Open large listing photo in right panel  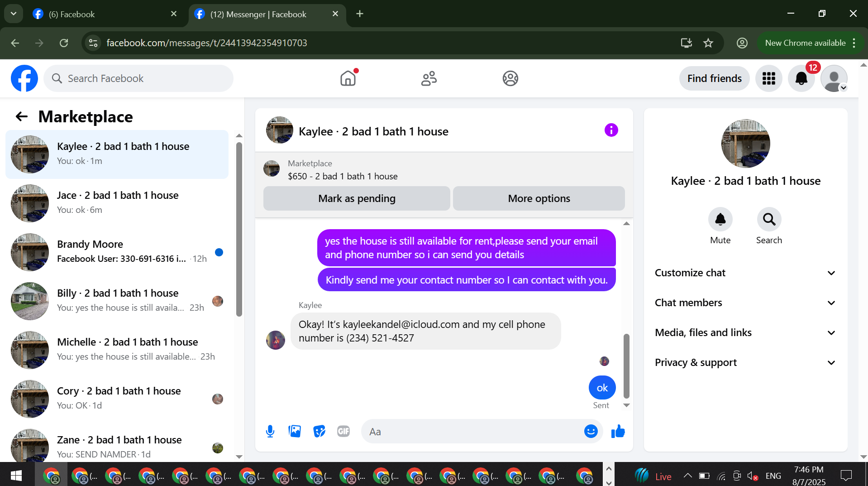click(x=745, y=144)
